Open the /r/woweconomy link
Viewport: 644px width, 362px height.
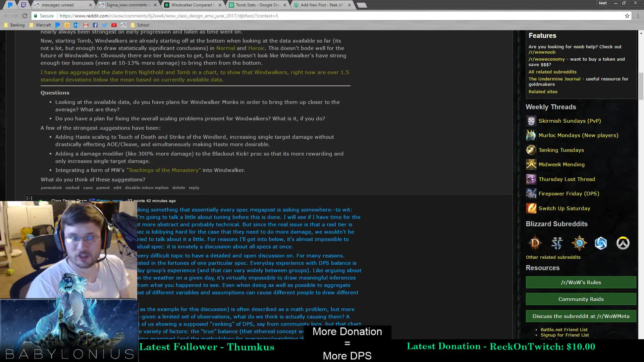[x=547, y=59]
